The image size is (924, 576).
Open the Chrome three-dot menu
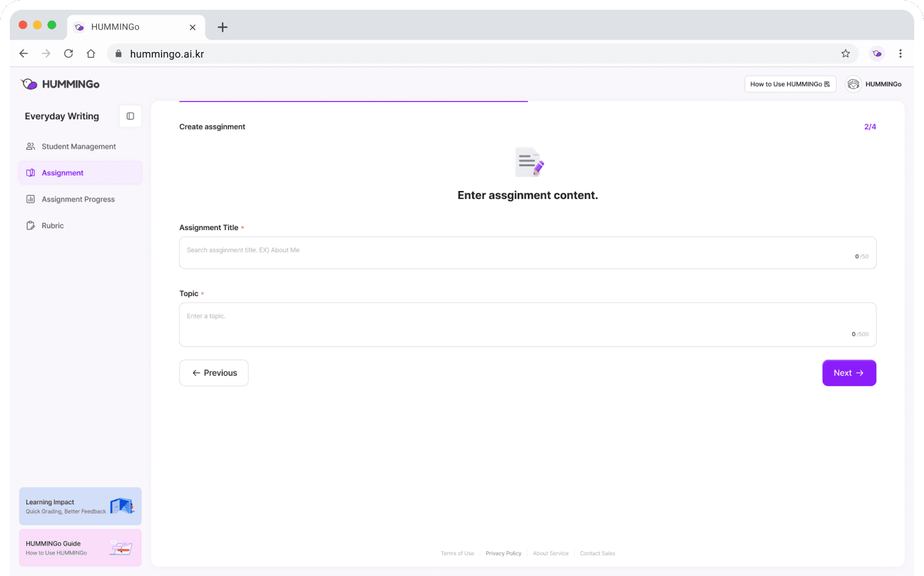pyautogui.click(x=900, y=54)
